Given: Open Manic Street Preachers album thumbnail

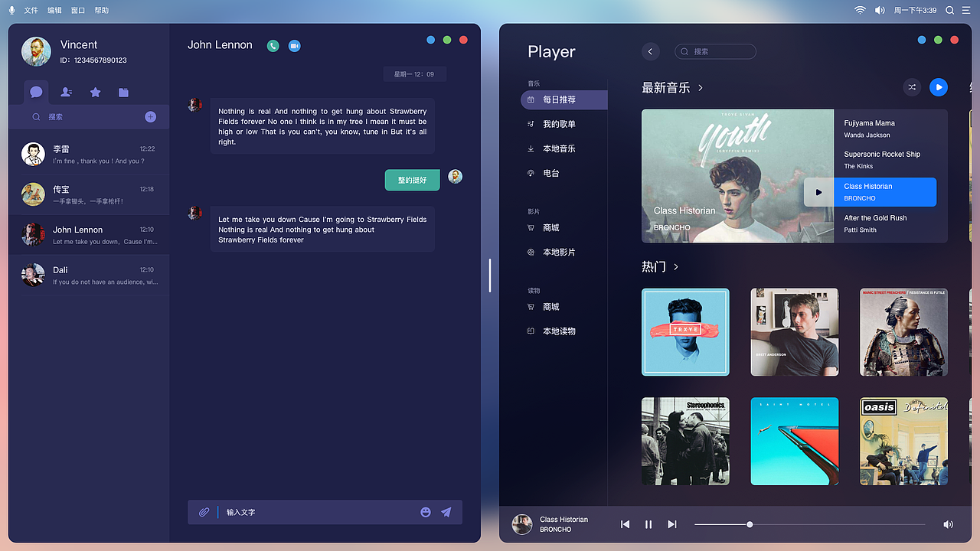Looking at the screenshot, I should [x=904, y=332].
